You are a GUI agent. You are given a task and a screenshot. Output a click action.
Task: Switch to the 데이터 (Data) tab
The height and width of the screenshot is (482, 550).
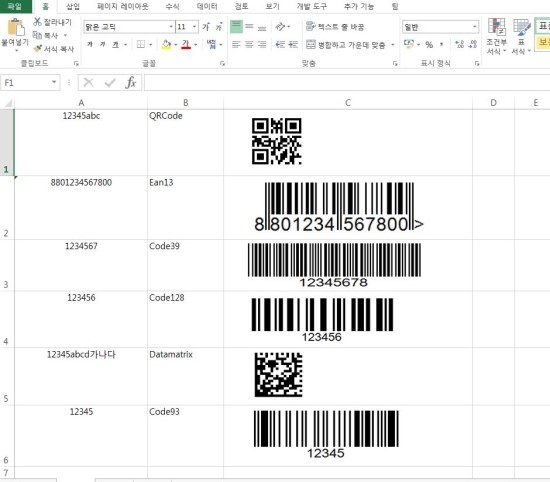[x=207, y=6]
